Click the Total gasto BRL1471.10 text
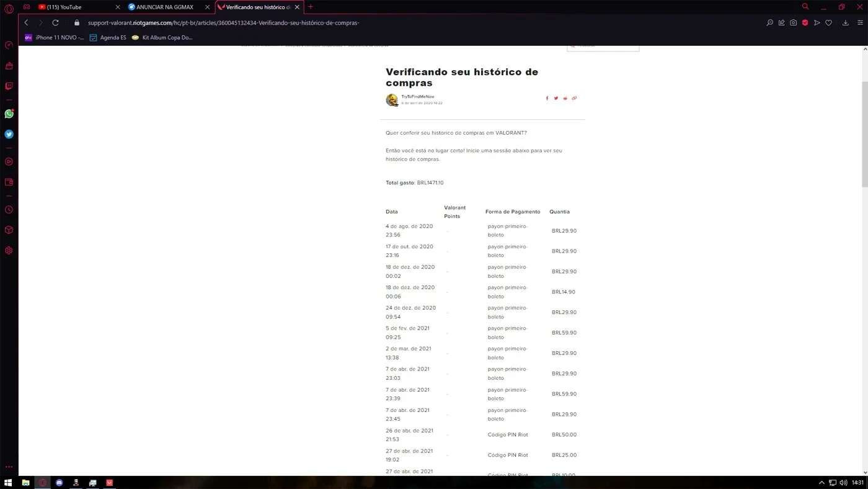This screenshot has height=489, width=868. pos(415,183)
